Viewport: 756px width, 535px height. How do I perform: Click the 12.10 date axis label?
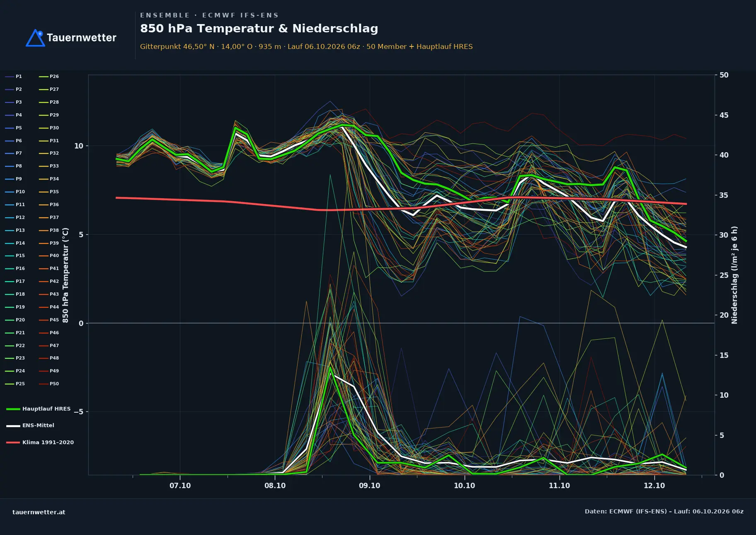click(654, 486)
